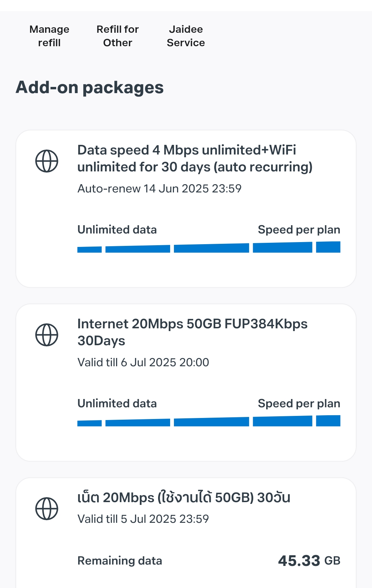The height and width of the screenshot is (588, 372).
Task: Tap 45.33 GB remaining data value
Action: (x=309, y=561)
